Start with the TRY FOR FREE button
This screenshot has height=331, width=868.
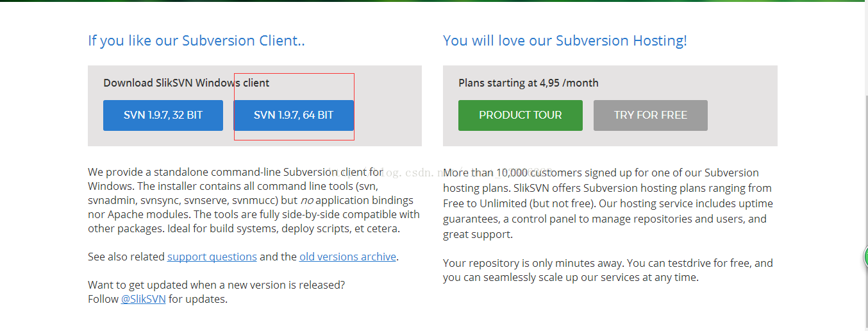[x=651, y=115]
